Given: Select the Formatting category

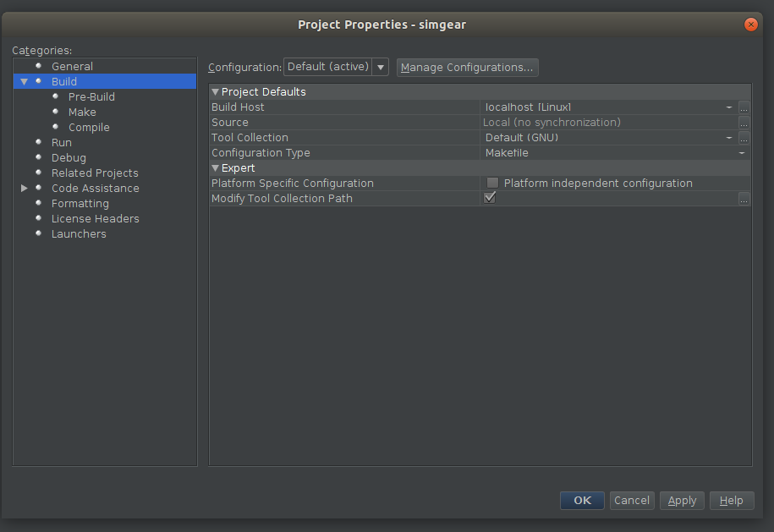Looking at the screenshot, I should point(80,204).
